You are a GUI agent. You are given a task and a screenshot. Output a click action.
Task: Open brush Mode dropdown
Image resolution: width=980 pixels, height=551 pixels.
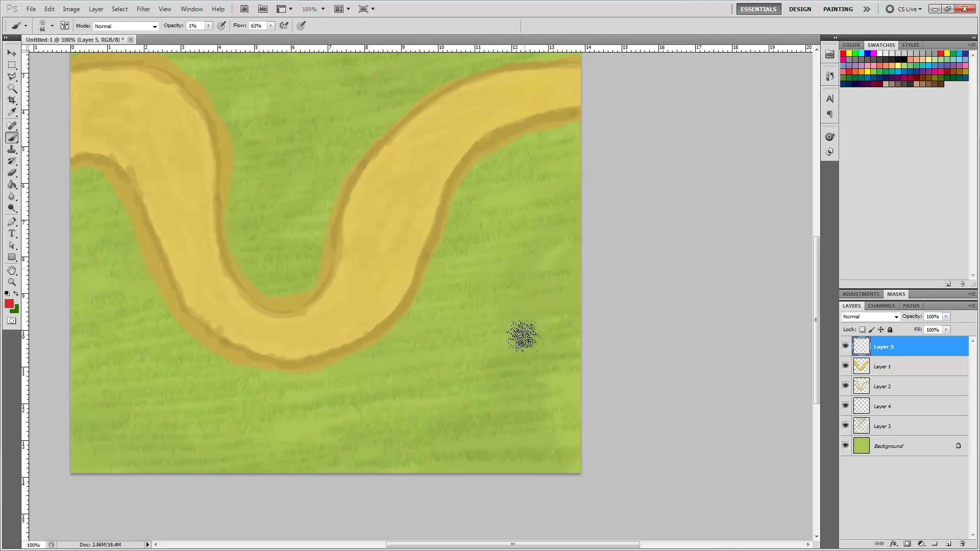point(125,26)
